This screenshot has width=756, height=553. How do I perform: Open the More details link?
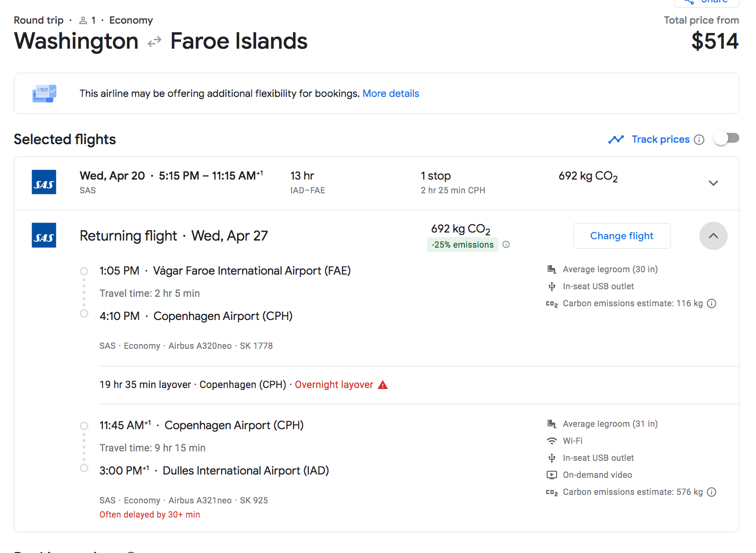click(x=390, y=94)
